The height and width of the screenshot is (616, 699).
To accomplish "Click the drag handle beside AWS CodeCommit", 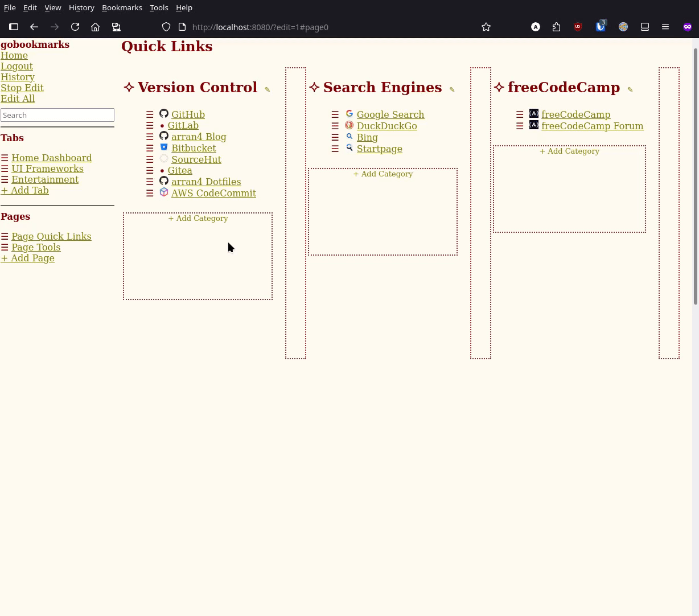I will (150, 193).
